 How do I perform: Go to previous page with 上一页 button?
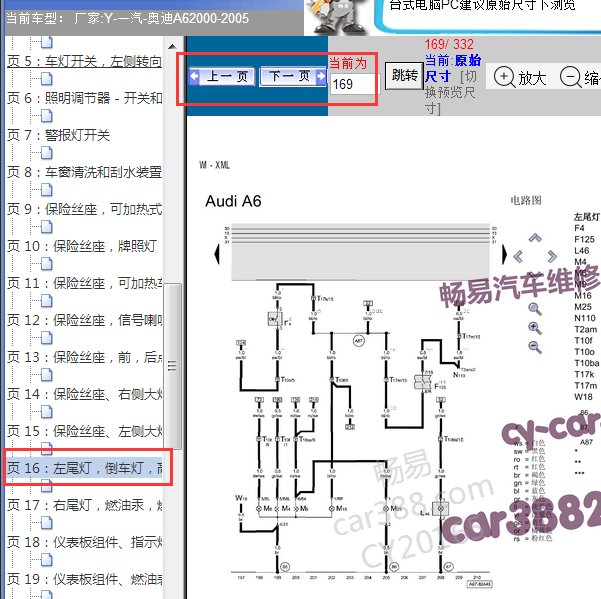pyautogui.click(x=222, y=76)
